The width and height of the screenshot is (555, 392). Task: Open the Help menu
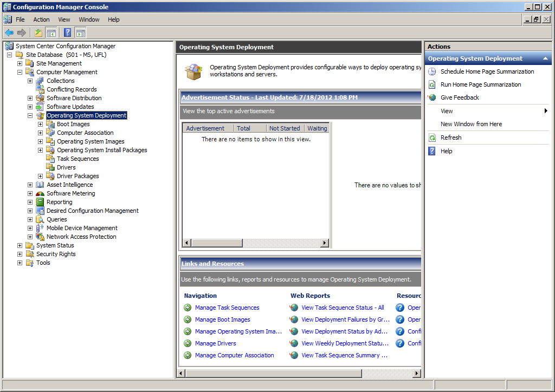(114, 19)
